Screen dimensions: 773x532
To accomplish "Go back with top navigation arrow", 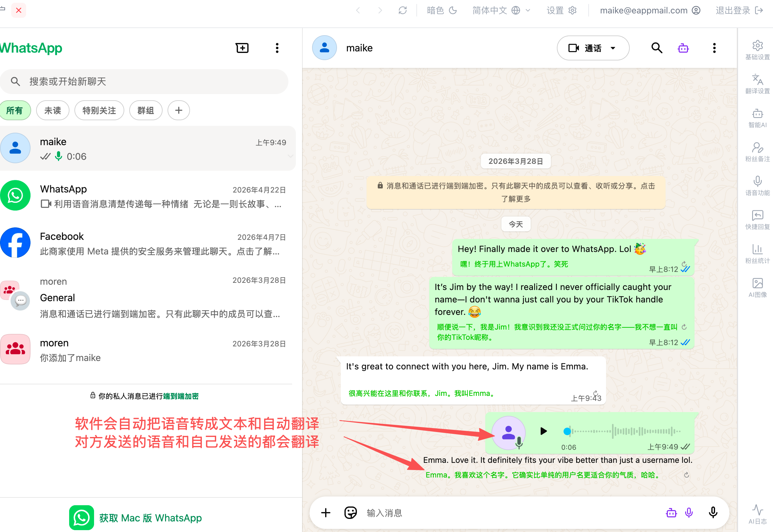I will click(358, 10).
